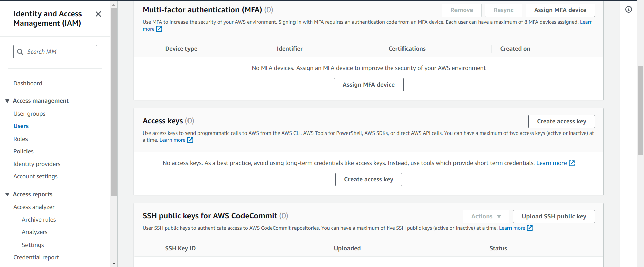The height and width of the screenshot is (267, 644).
Task: Click the Device type column header
Action: pos(181,49)
